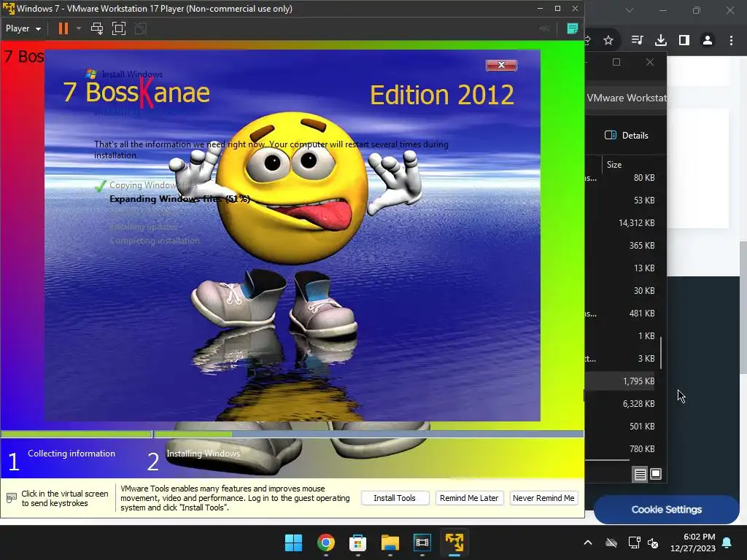747x560 pixels.
Task: Enter VMware full screen mode
Action: coord(119,28)
